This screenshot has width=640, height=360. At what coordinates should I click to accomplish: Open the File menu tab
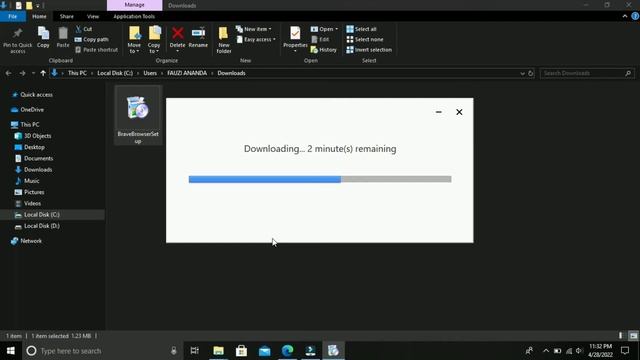click(x=13, y=16)
